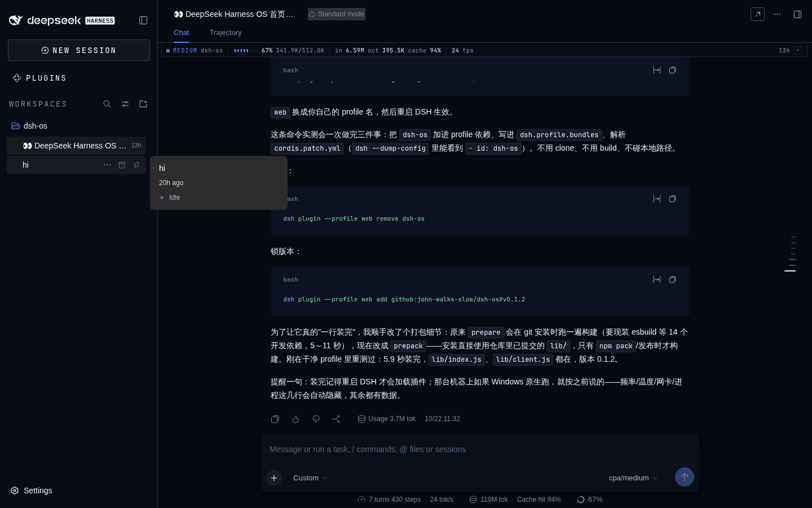Send the message with arrow button

tap(685, 477)
